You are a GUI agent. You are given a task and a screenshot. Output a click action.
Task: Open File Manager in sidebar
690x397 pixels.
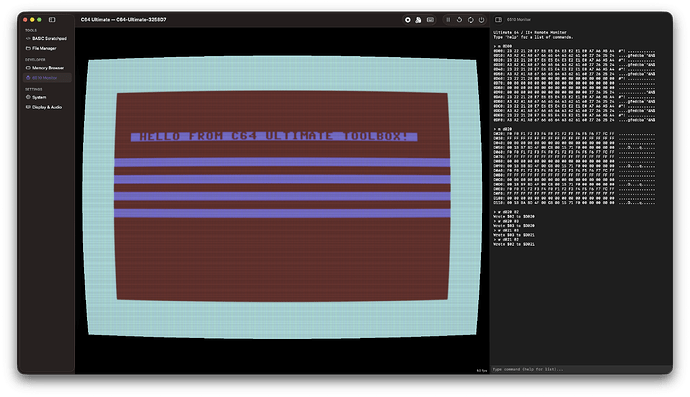point(47,48)
